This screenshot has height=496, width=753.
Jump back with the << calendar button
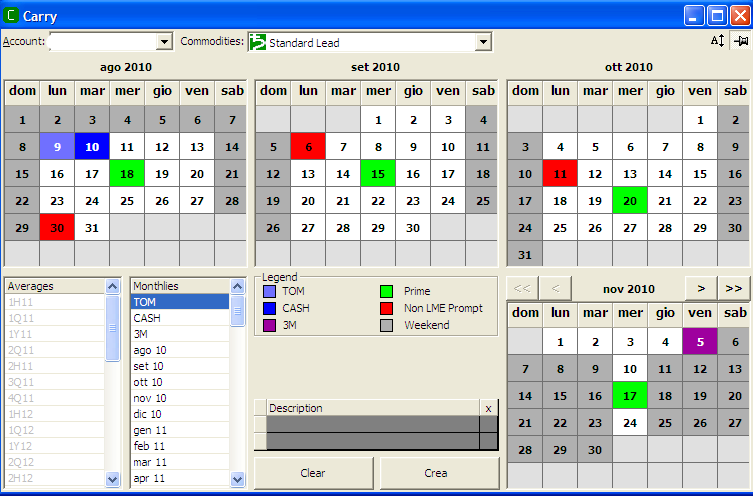tap(522, 289)
